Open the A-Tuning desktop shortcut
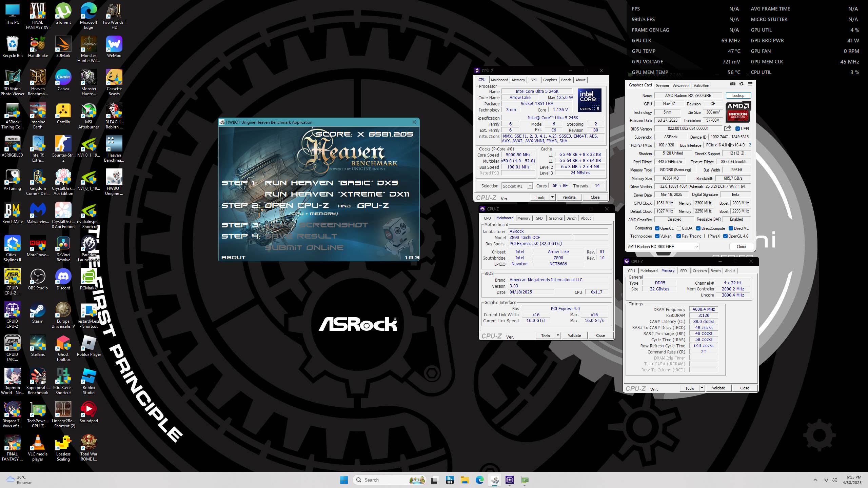Viewport: 868px width, 488px height. click(x=13, y=180)
